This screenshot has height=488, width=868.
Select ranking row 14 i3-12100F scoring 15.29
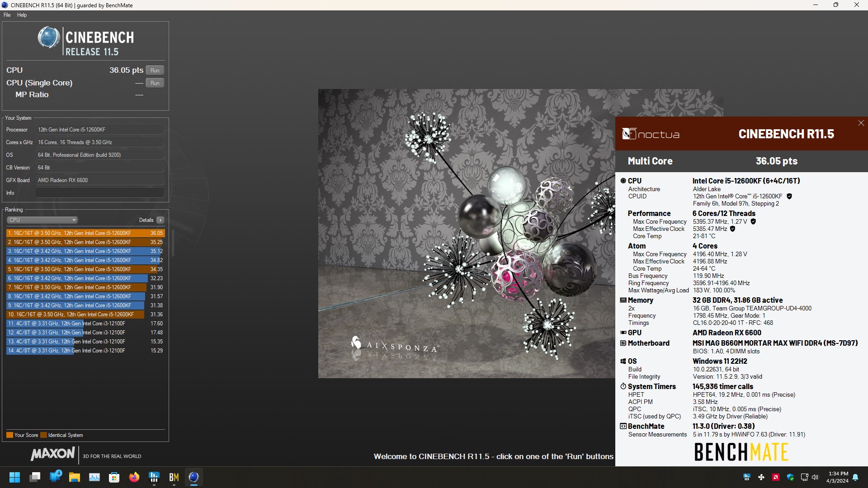(x=85, y=351)
